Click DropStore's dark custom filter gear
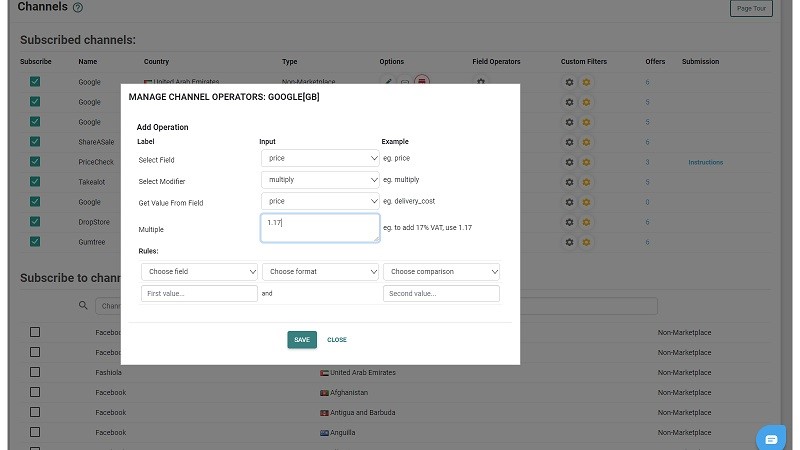The height and width of the screenshot is (450, 800). 569,222
